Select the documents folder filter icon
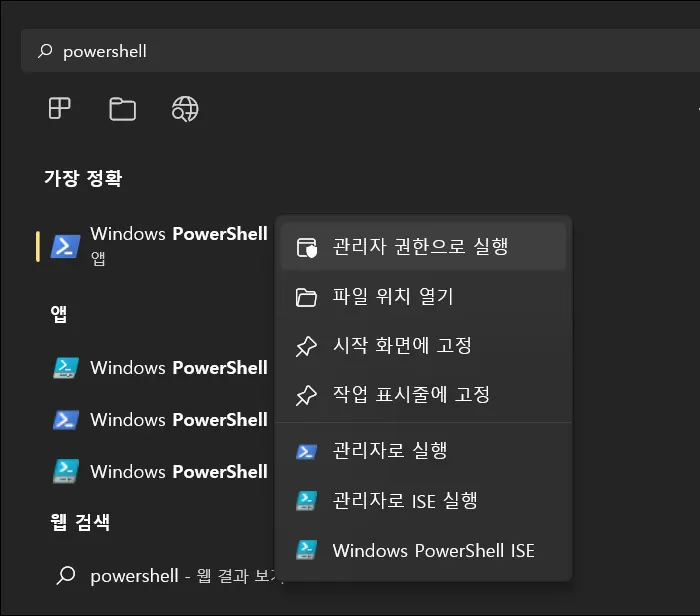The image size is (700, 616). (x=122, y=109)
